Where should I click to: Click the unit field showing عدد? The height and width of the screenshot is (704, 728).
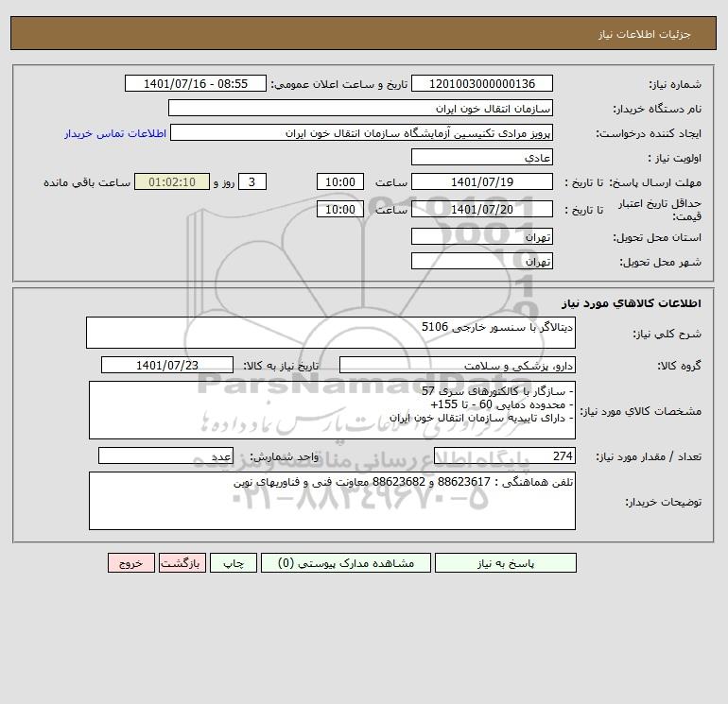point(165,455)
